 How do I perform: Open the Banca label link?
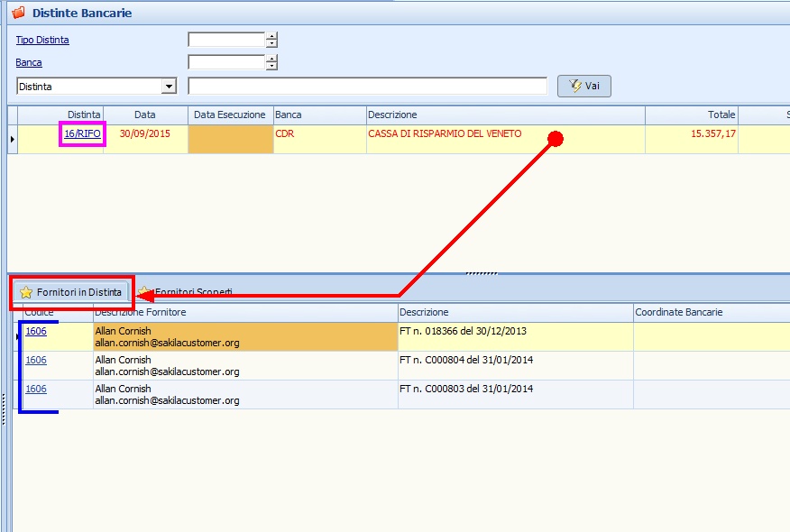(x=29, y=62)
